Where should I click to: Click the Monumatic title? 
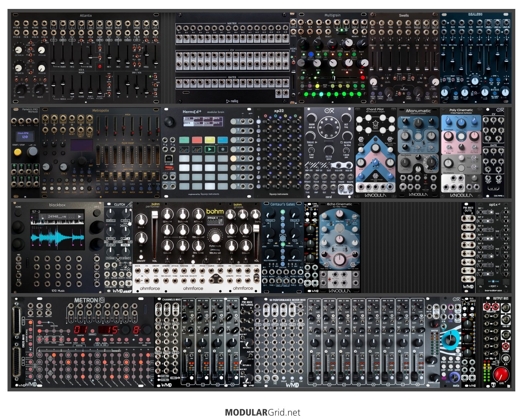tap(418, 111)
